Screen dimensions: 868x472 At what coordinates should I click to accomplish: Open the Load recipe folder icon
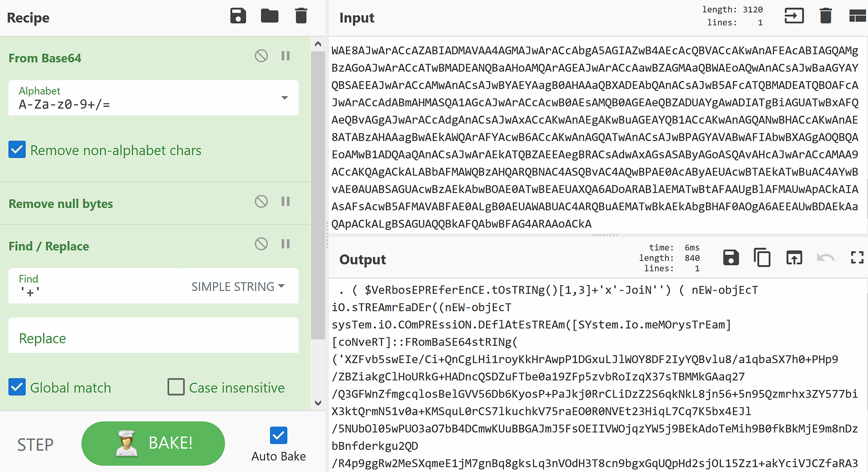click(x=269, y=16)
